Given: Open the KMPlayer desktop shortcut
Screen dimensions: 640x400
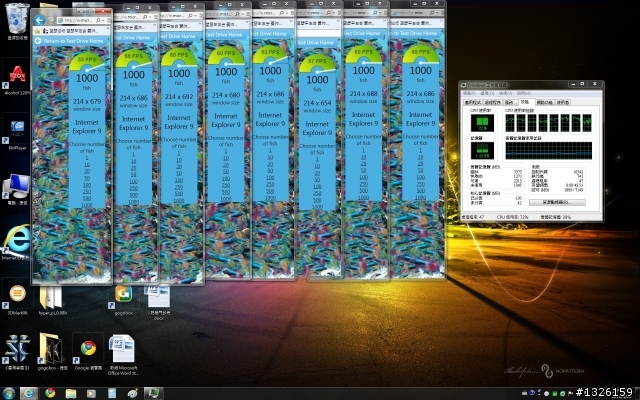Looking at the screenshot, I should coord(17,133).
